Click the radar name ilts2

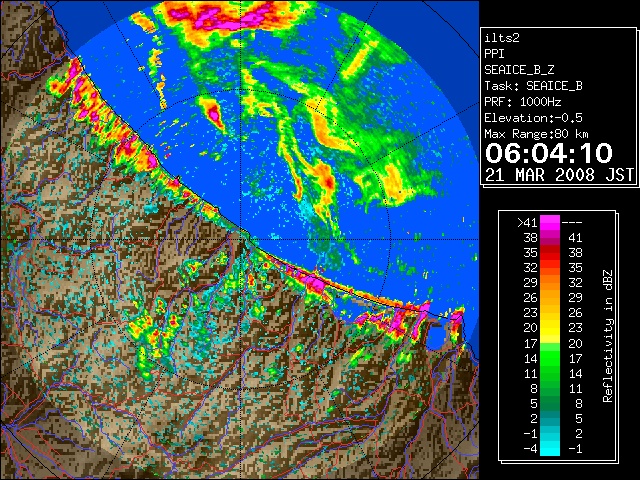pyautogui.click(x=502, y=38)
